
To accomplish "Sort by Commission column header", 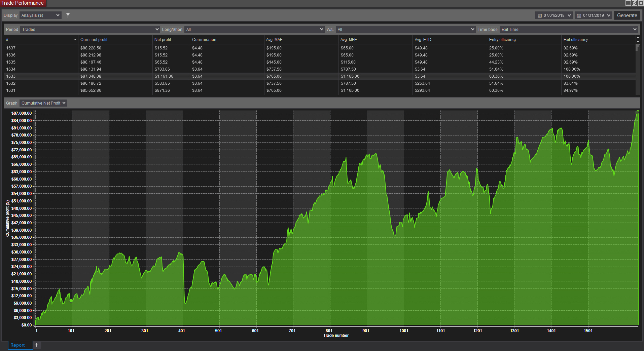I will click(x=227, y=40).
